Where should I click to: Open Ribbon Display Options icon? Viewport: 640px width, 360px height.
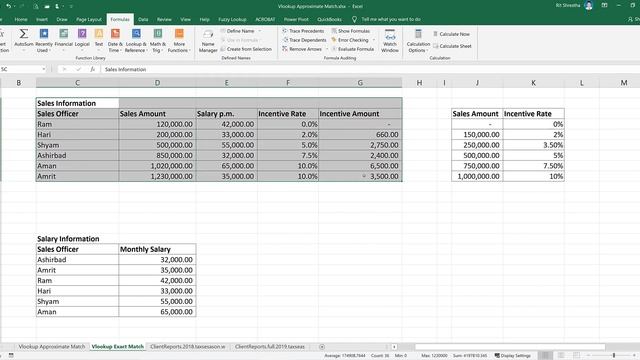click(604, 5)
